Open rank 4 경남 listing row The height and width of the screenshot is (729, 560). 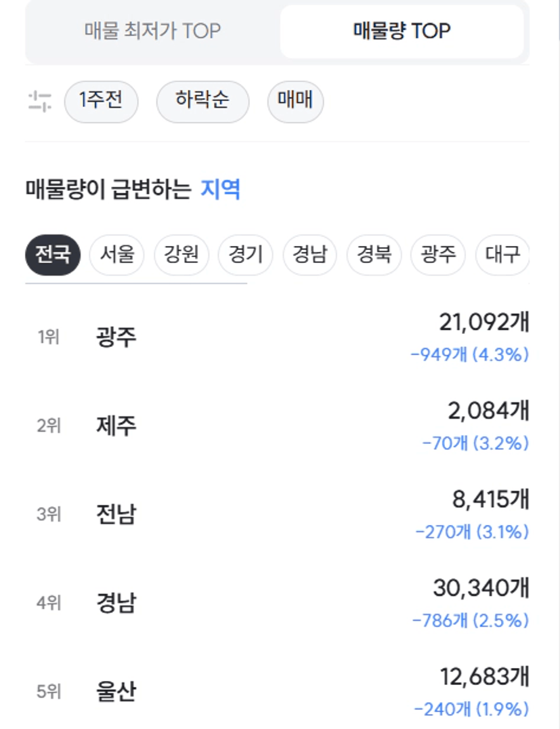click(277, 603)
